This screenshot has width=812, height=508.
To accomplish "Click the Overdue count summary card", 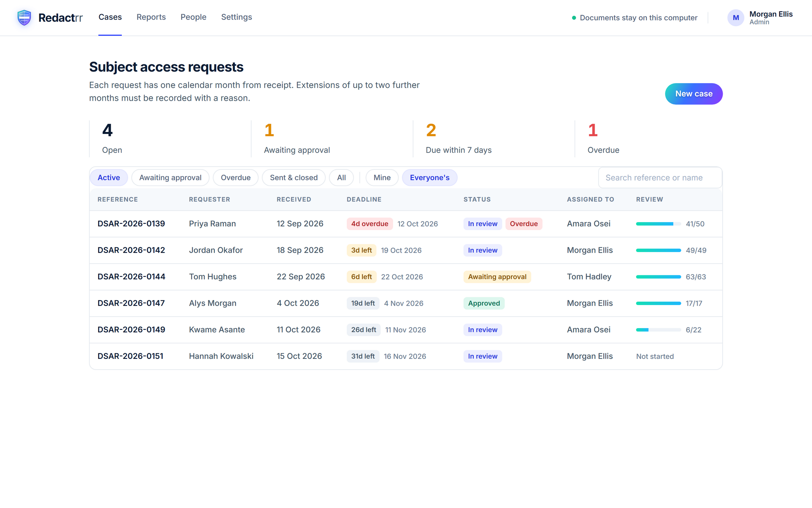I will click(x=649, y=139).
